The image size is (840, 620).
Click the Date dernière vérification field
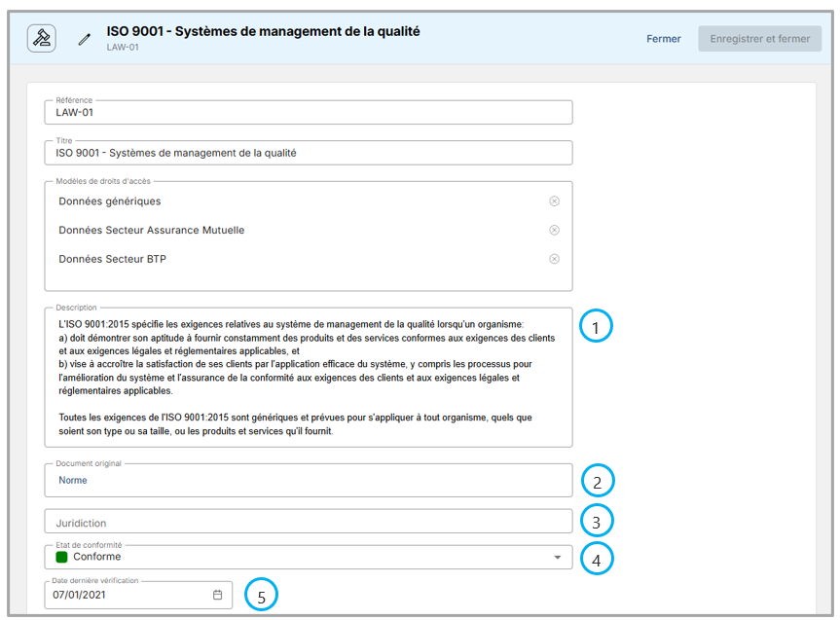(127, 595)
